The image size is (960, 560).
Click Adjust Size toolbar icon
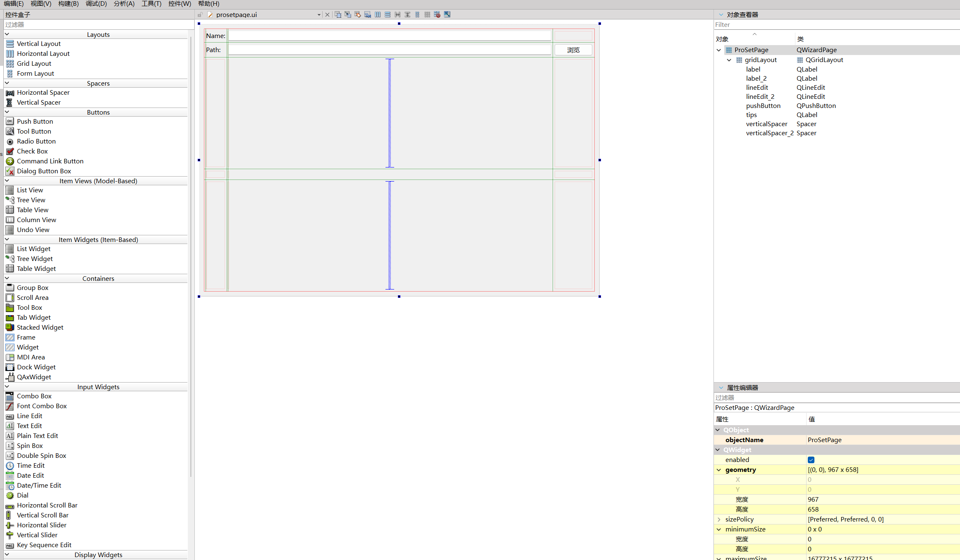(x=447, y=14)
